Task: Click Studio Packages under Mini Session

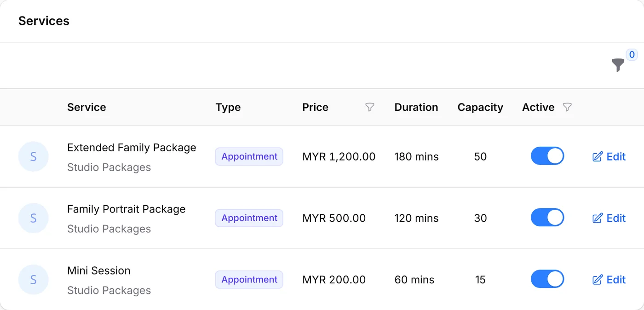Action: [x=109, y=291]
